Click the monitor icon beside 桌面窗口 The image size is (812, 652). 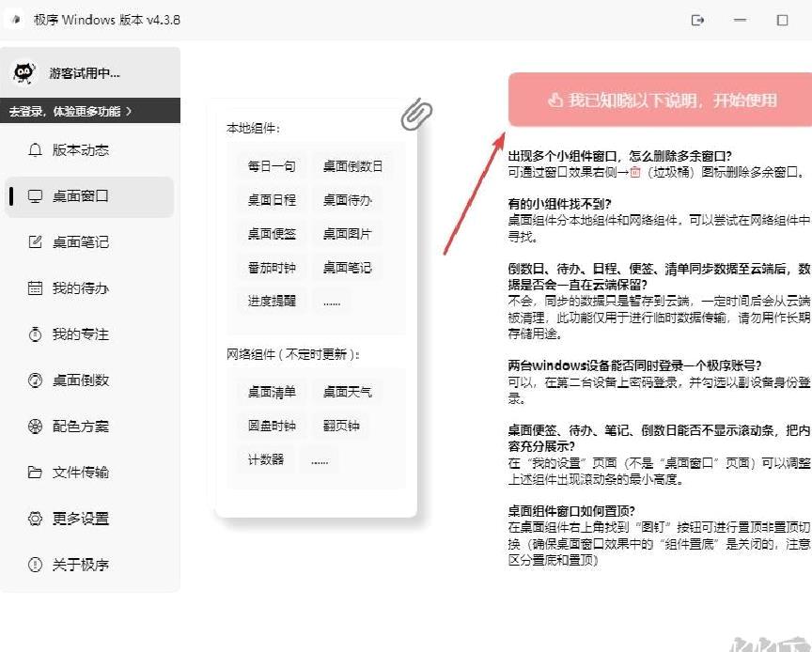(35, 196)
